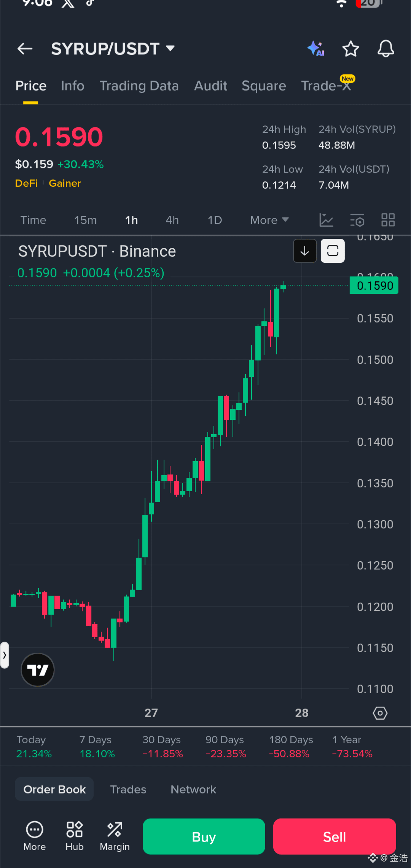Viewport: 411px width, 868px height.
Task: Tap the 30 Days -11.85% performance
Action: (162, 746)
